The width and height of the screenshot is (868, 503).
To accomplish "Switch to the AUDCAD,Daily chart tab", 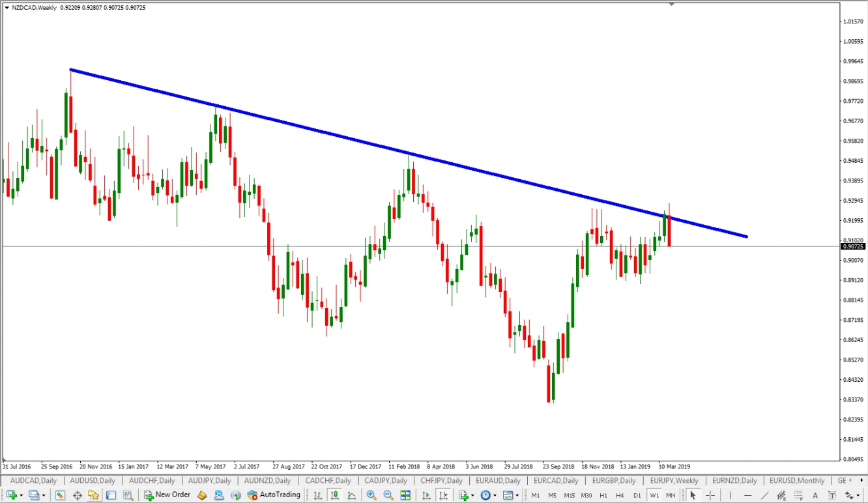I will [x=33, y=481].
